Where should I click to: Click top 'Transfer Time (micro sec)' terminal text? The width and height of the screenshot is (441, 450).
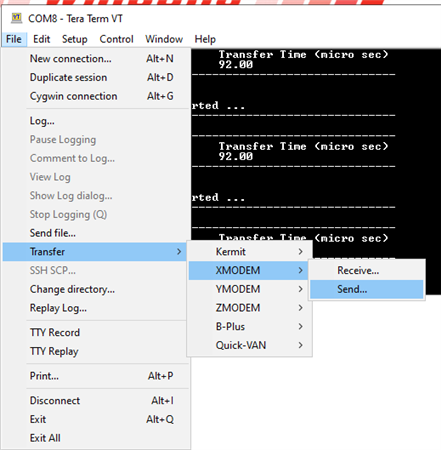pos(303,54)
